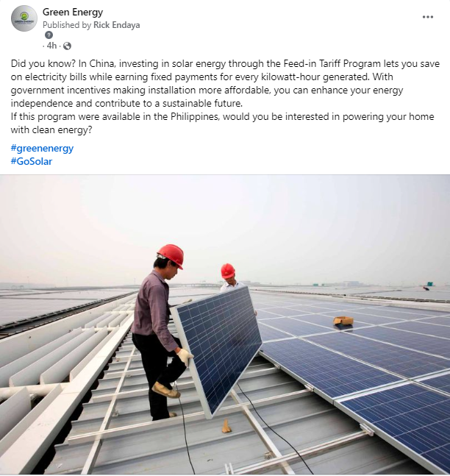Click the distant worker's red helmet
Screen dimensions: 450x476
point(228,271)
